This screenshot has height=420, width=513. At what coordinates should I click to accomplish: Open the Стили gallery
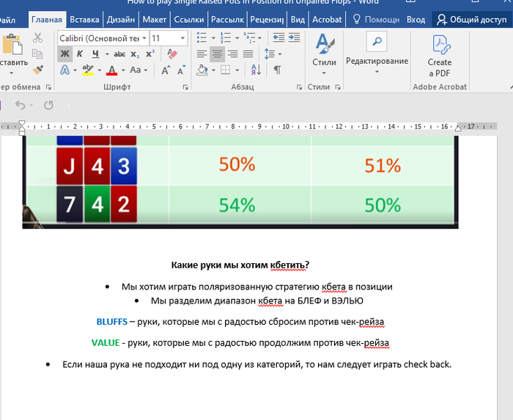(324, 54)
